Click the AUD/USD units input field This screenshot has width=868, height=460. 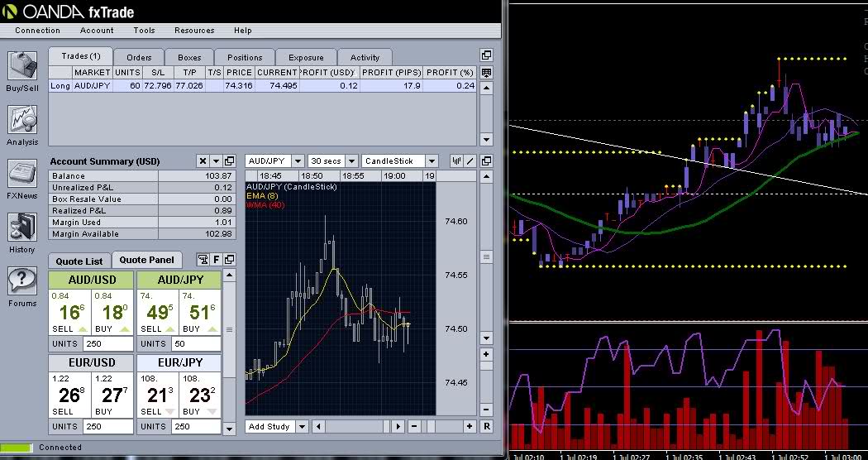coord(108,343)
